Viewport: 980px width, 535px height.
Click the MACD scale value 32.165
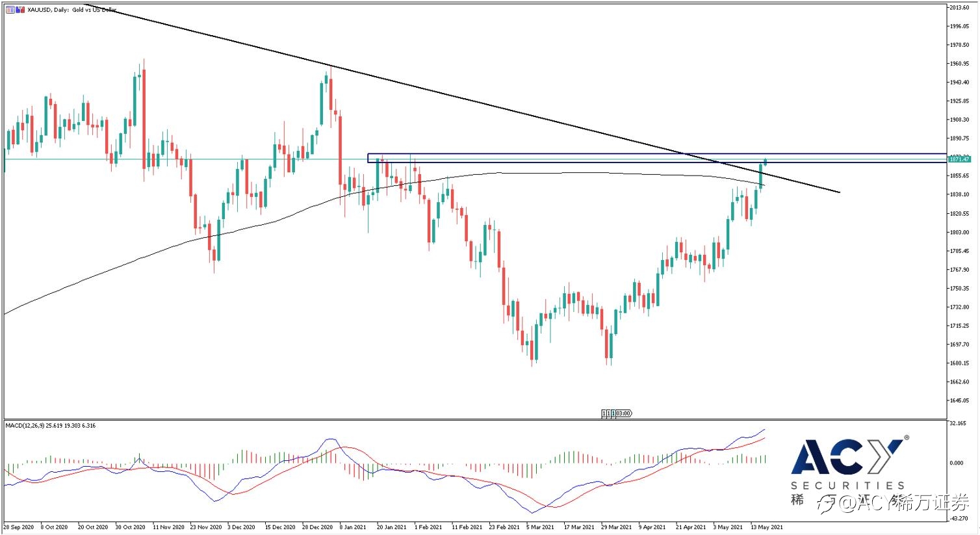pyautogui.click(x=957, y=423)
